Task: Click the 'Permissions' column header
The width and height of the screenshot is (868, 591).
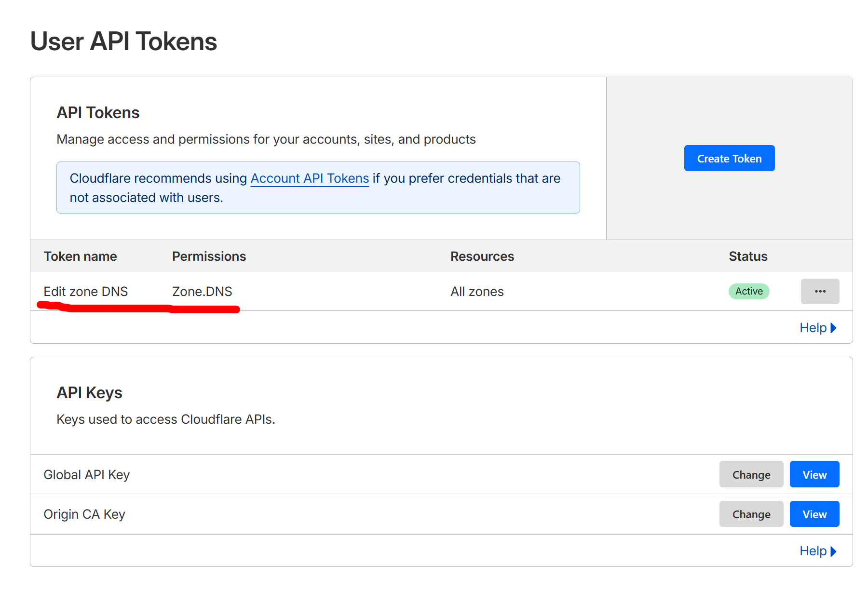Action: 209,256
